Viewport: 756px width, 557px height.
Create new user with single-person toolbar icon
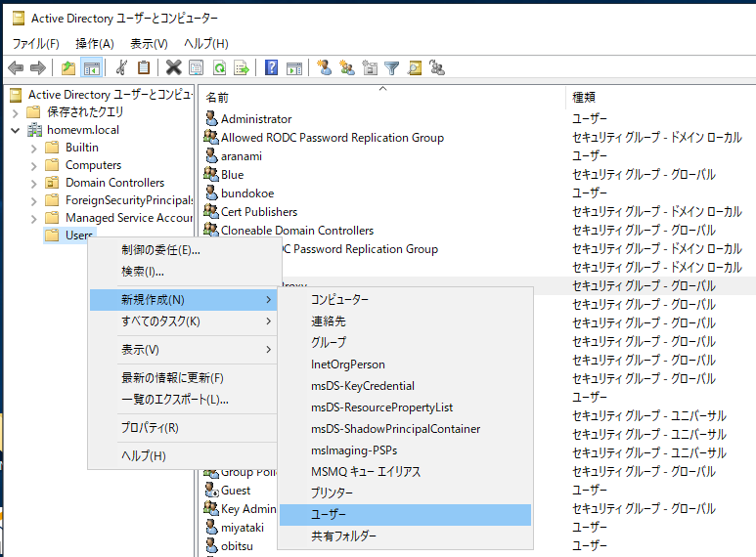tap(325, 68)
